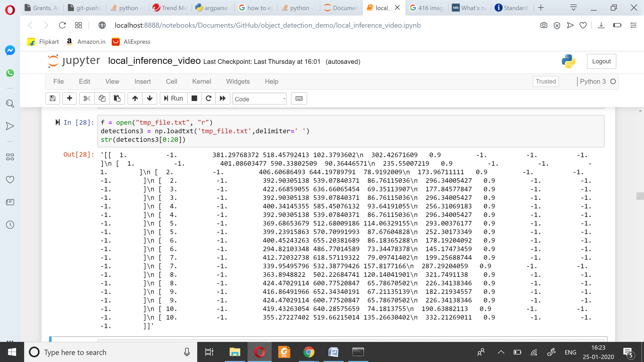Move the selected cell up
644x362 pixels.
tap(135, 98)
